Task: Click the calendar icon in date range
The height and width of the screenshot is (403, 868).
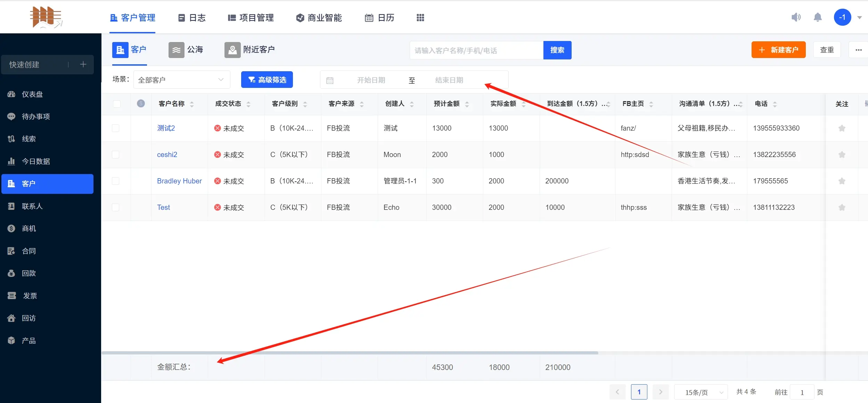Action: coord(330,80)
